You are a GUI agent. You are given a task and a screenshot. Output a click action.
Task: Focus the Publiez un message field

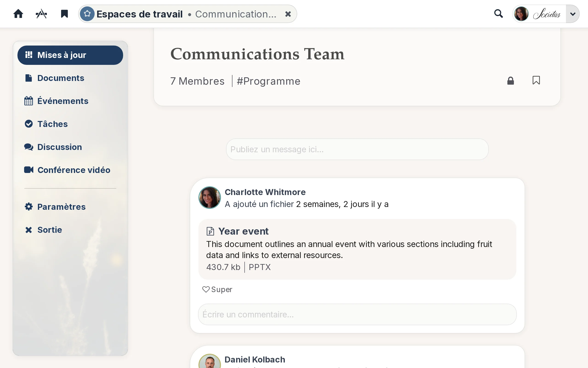click(x=357, y=149)
